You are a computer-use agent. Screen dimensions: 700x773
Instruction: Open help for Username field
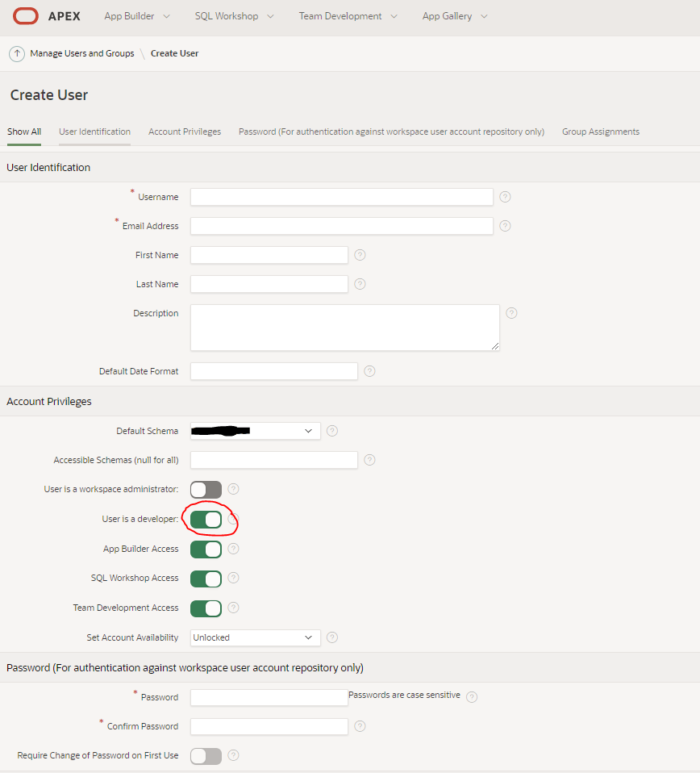(x=505, y=197)
